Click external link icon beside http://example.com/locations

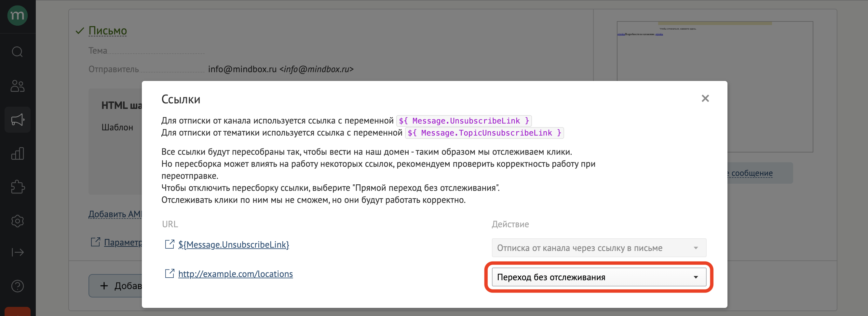tap(170, 273)
